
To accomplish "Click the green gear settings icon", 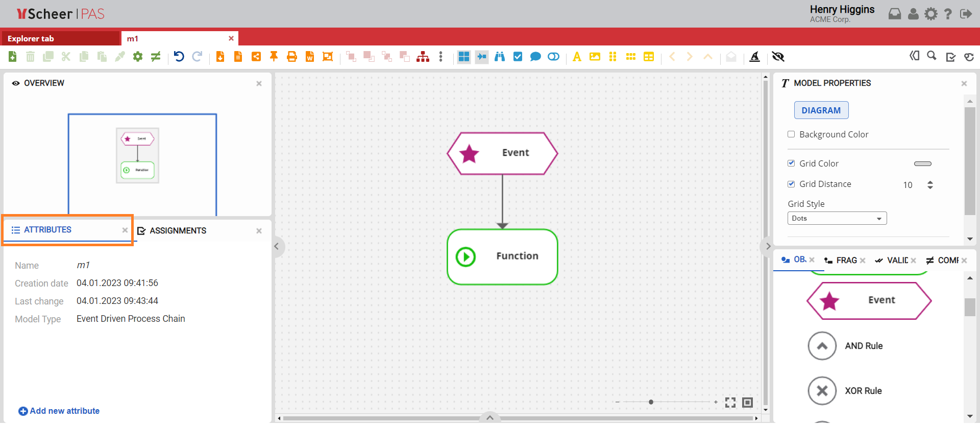I will (138, 57).
